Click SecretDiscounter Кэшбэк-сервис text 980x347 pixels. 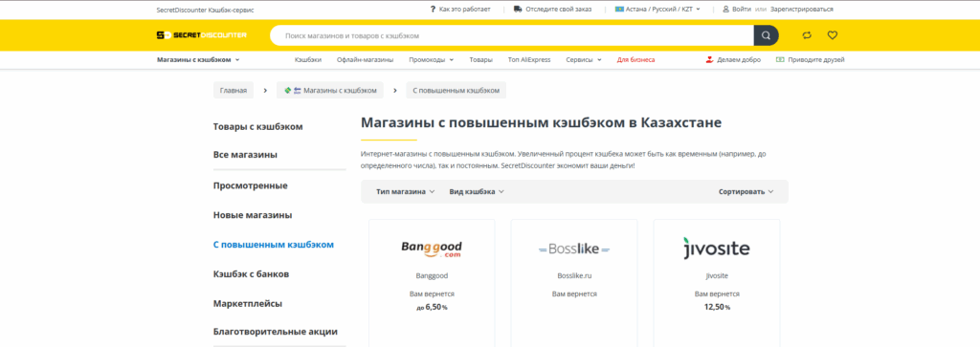pyautogui.click(x=205, y=10)
